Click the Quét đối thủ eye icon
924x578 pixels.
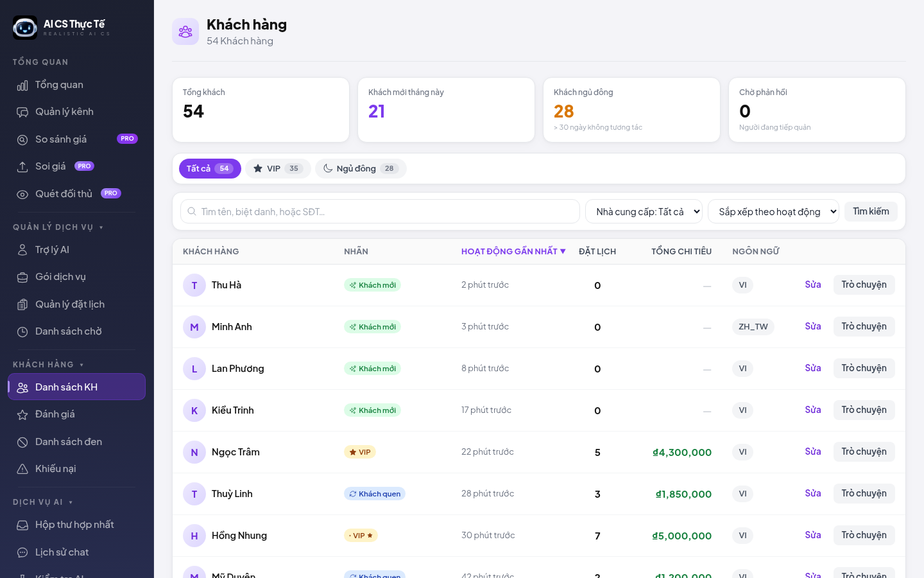click(x=22, y=195)
